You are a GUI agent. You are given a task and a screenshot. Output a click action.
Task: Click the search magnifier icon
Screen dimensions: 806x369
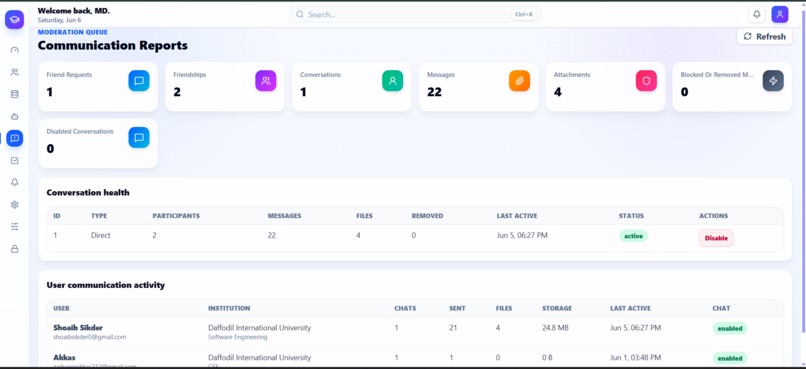[300, 14]
